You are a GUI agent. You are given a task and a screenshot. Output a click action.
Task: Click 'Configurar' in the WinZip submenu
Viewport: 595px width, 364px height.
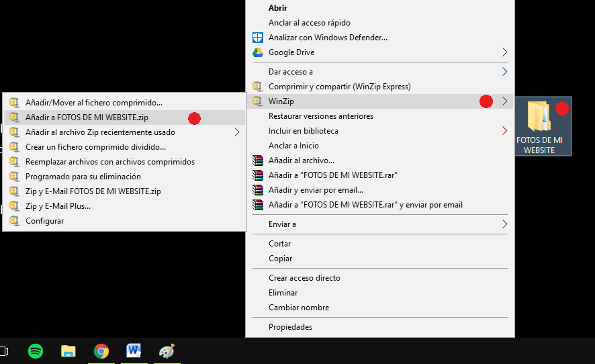[44, 221]
